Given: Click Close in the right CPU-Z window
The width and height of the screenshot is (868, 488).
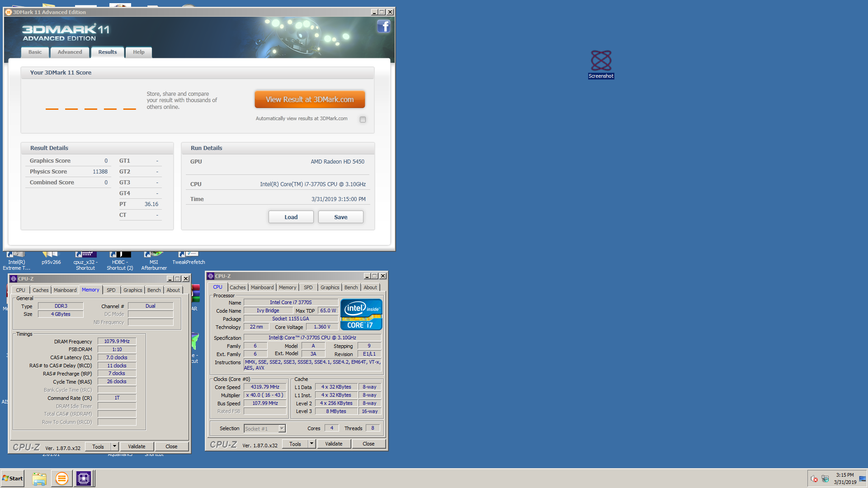Looking at the screenshot, I should 368,444.
